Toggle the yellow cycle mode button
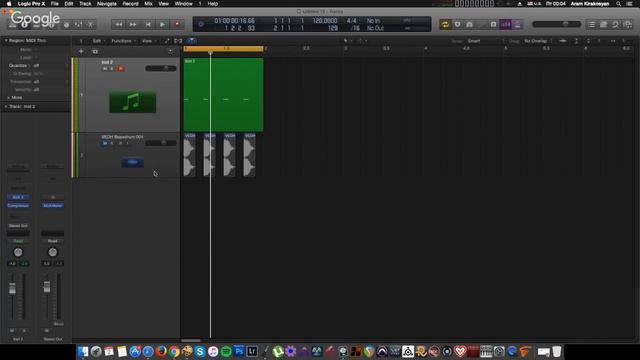 pos(445,24)
